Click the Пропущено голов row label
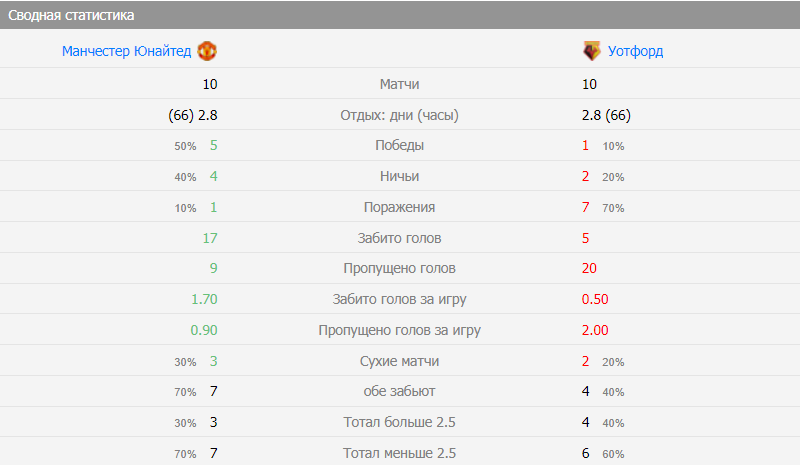801x465 pixels. click(400, 268)
